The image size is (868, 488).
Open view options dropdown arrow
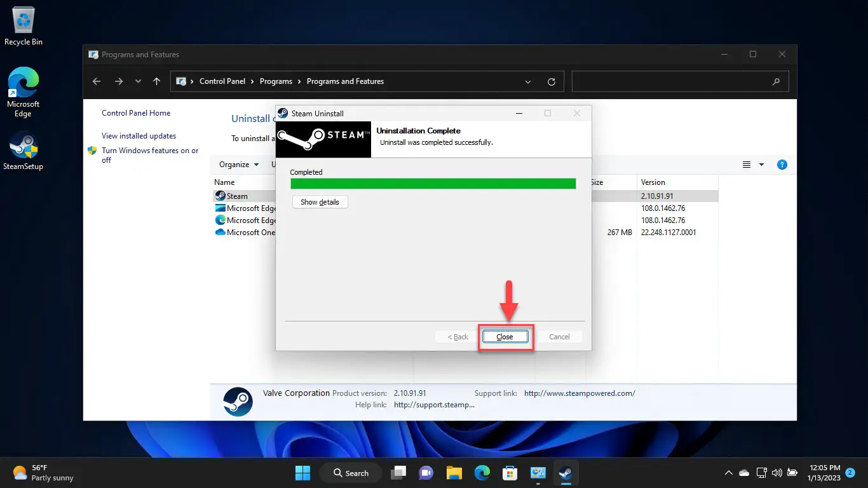pos(761,165)
